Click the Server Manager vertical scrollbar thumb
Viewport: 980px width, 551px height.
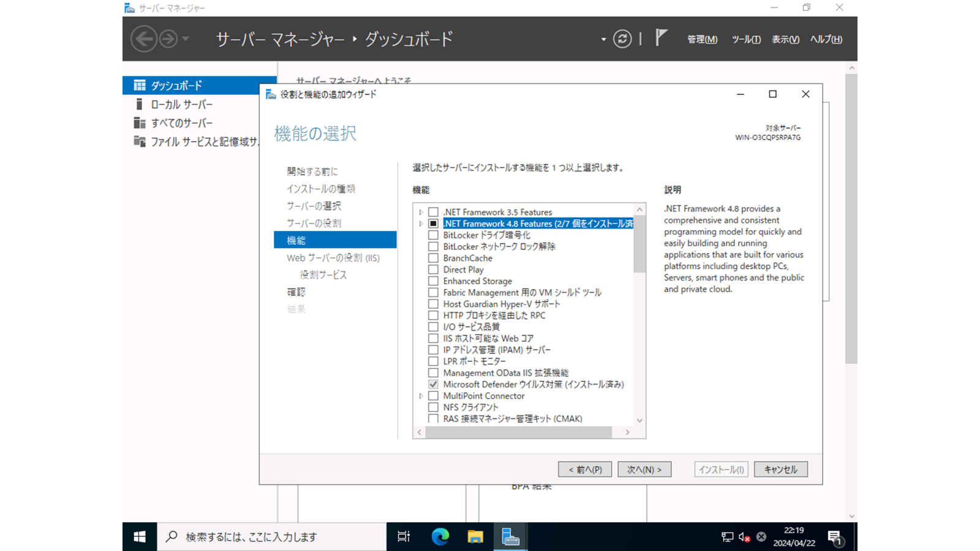pyautogui.click(x=851, y=219)
